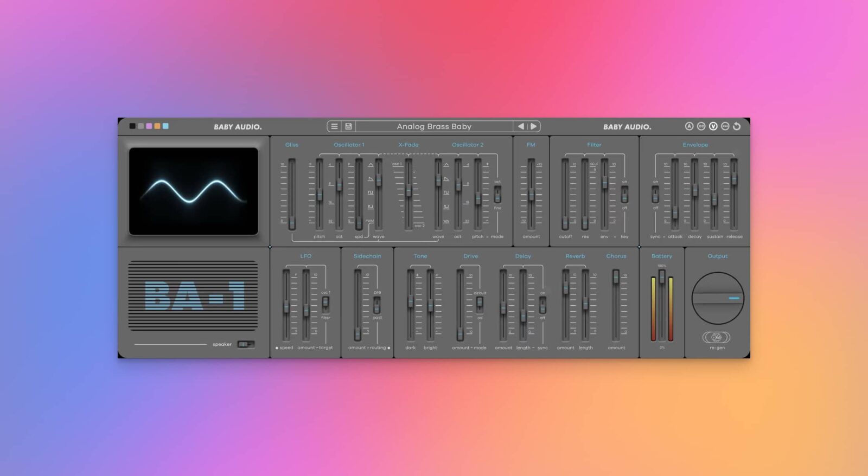Select the light blue theme swatch
Image resolution: width=868 pixels, height=476 pixels.
(x=165, y=126)
